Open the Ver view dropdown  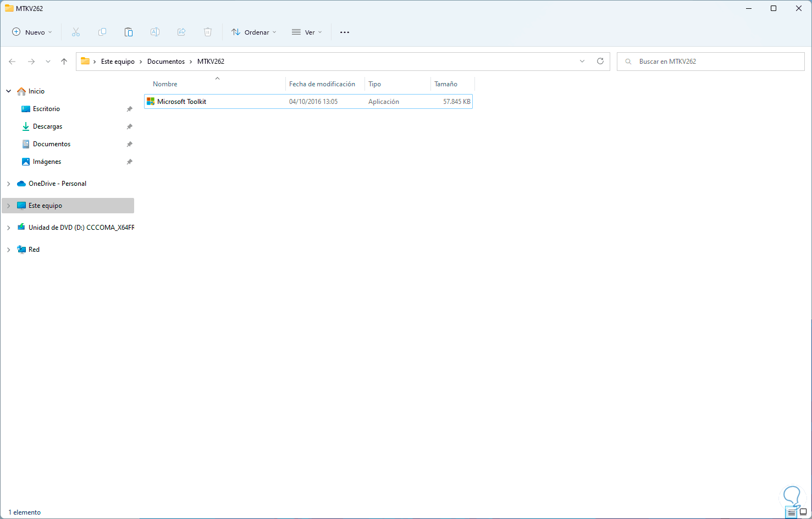tap(307, 32)
